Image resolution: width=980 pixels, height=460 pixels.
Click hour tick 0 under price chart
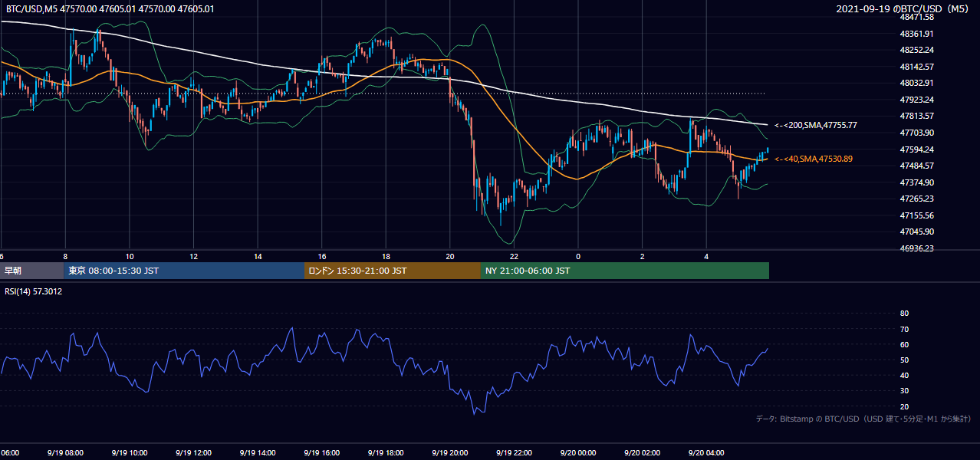[x=578, y=256]
